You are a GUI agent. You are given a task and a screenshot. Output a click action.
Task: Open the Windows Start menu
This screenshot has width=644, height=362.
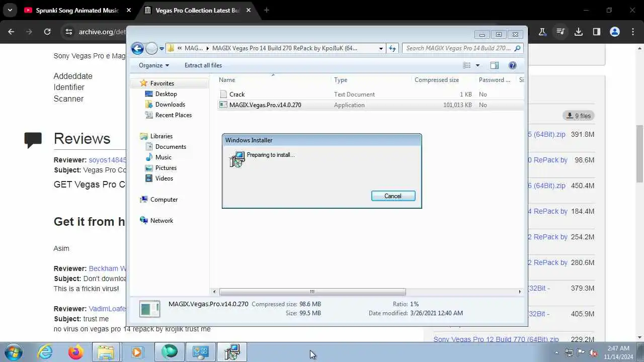point(13,352)
